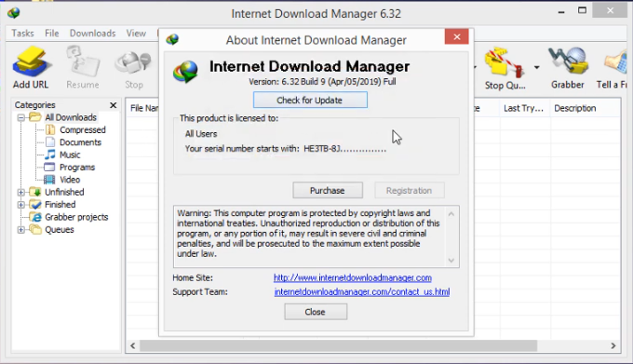Select the Finished category
This screenshot has width=633, height=364.
[61, 205]
